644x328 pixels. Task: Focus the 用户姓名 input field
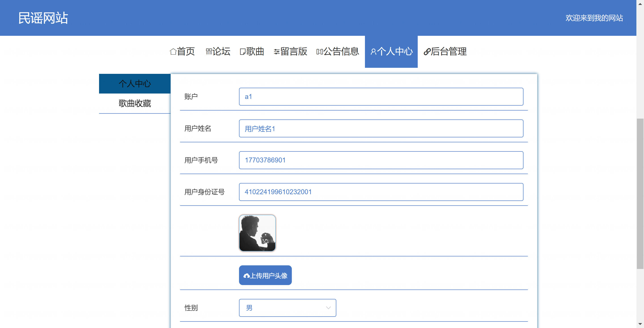click(x=381, y=128)
